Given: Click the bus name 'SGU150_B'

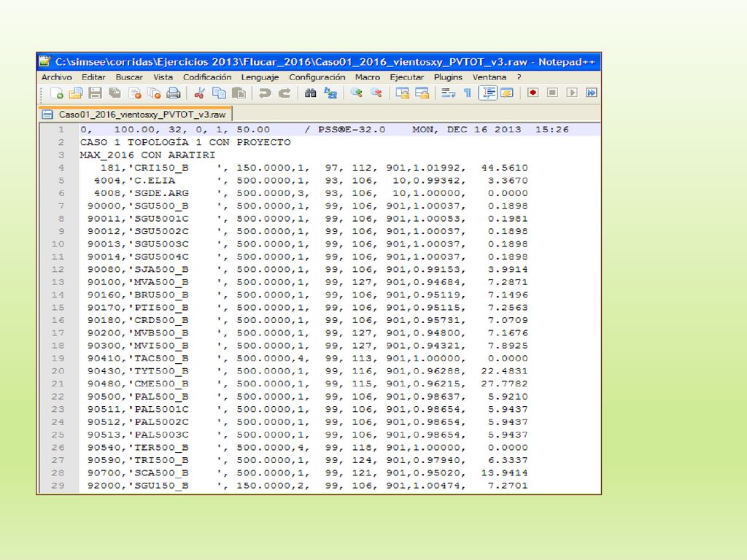Looking at the screenshot, I should click(x=161, y=486).
